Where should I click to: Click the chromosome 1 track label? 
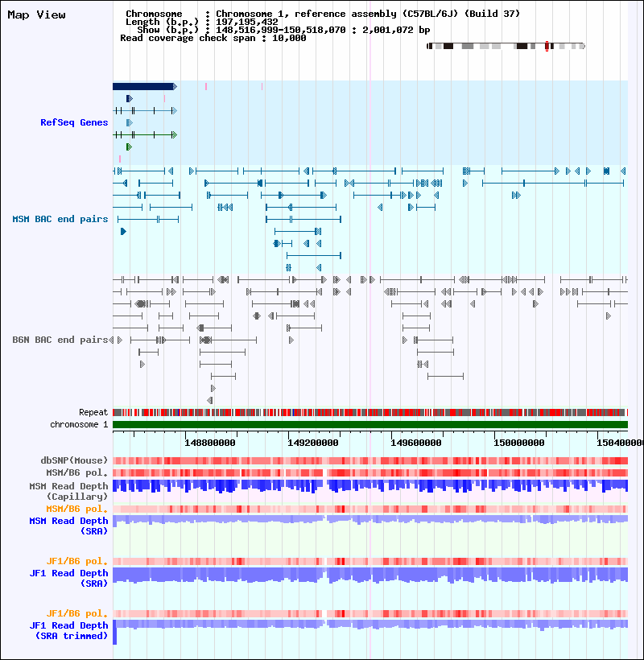tap(79, 424)
